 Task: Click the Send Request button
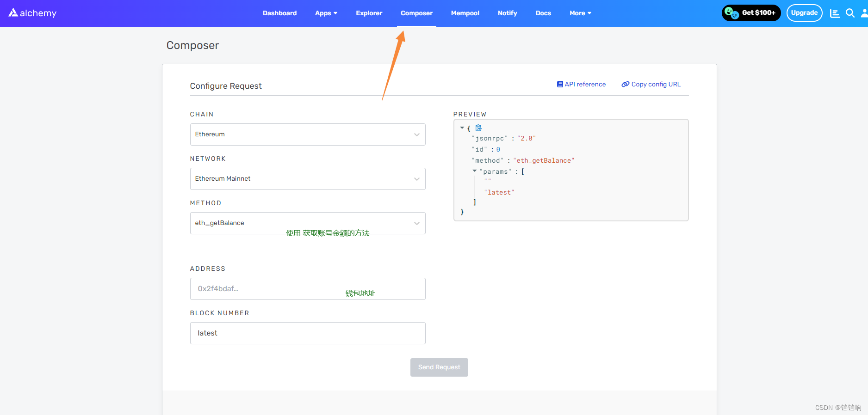(x=439, y=367)
